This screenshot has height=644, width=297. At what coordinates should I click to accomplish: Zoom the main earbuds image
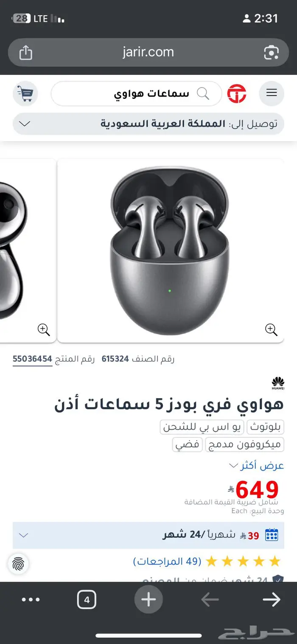(271, 329)
